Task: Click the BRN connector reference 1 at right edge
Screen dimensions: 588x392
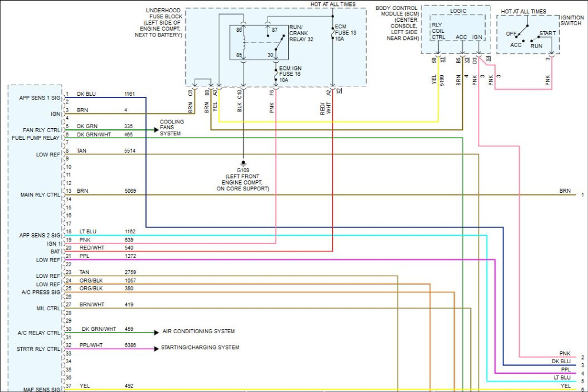Action: pyautogui.click(x=582, y=195)
